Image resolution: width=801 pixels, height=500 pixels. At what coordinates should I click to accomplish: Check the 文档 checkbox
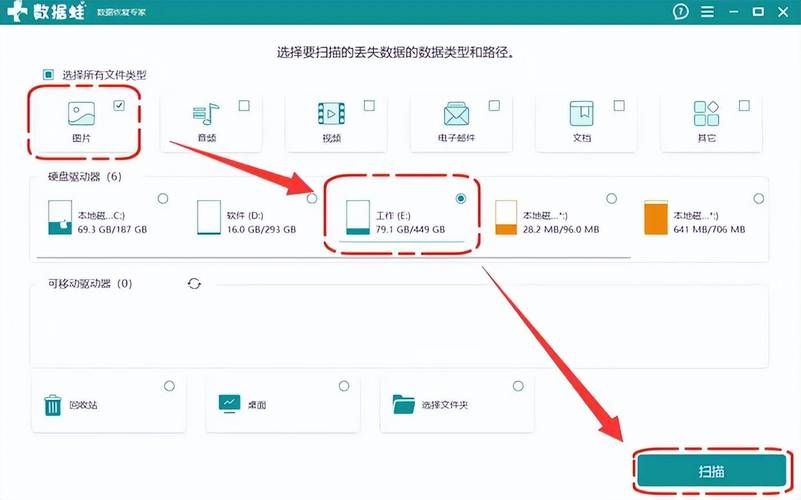tap(619, 106)
